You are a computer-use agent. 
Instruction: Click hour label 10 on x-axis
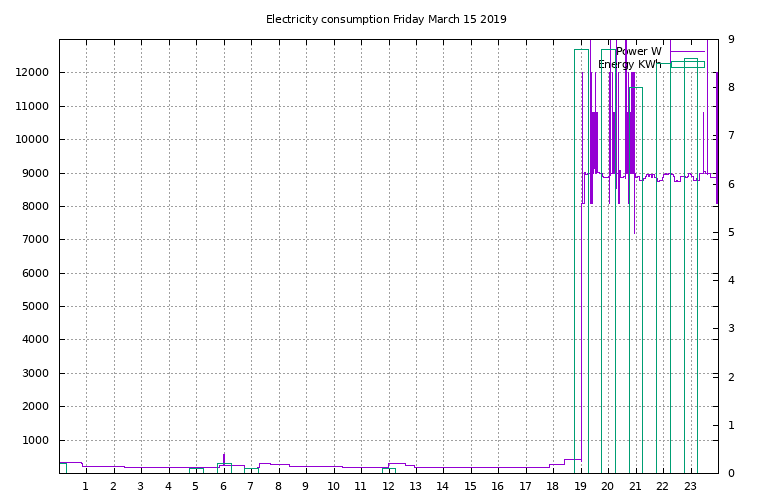[333, 486]
